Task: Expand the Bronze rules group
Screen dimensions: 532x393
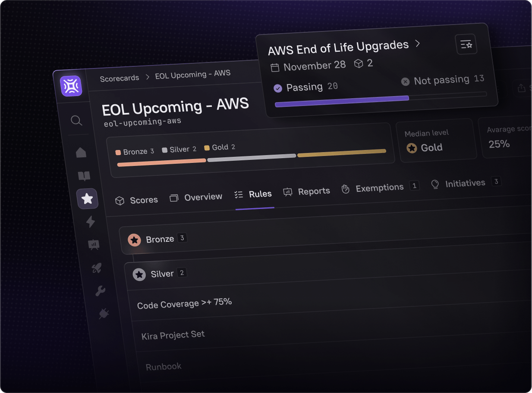Action: click(160, 239)
